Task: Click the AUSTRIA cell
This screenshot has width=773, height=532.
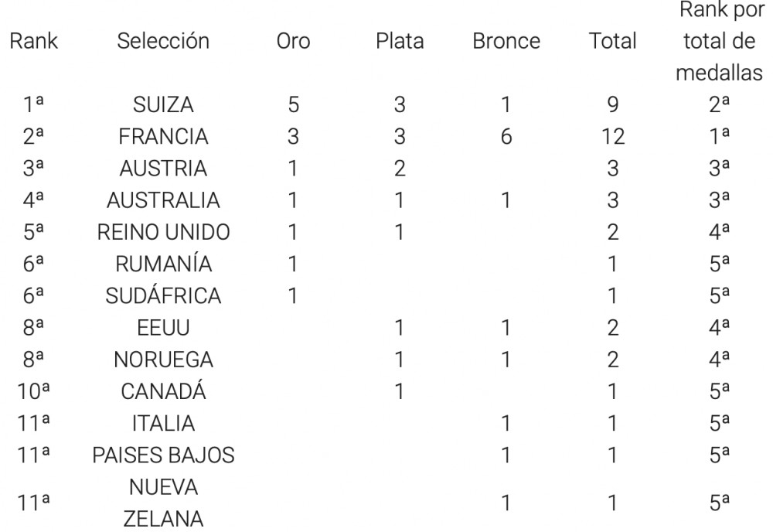Action: click(163, 169)
